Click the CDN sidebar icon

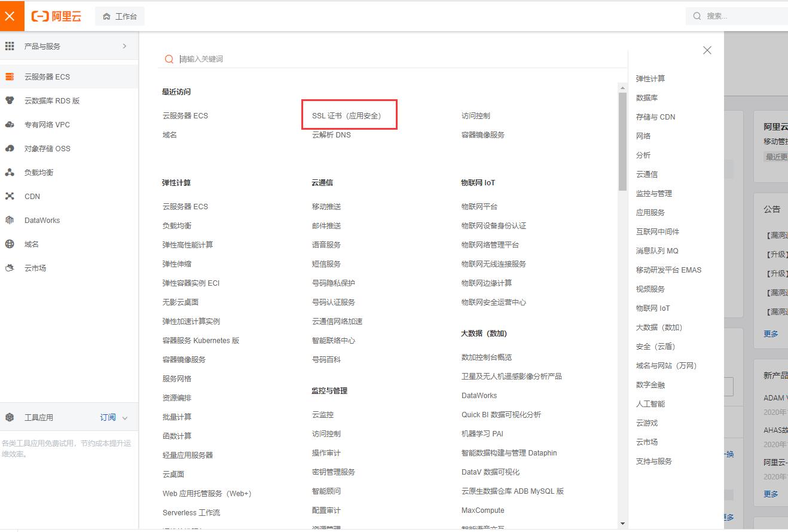click(x=10, y=196)
